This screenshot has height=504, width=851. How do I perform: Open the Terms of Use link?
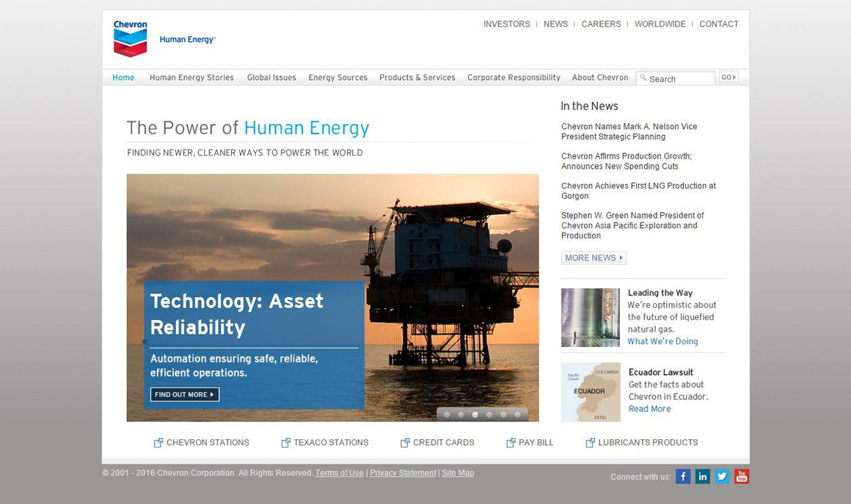point(339,473)
